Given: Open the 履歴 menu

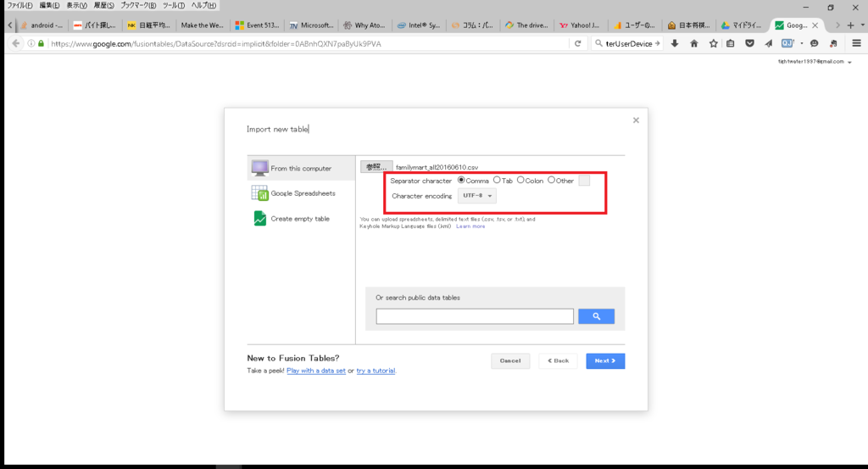Looking at the screenshot, I should tap(103, 6).
